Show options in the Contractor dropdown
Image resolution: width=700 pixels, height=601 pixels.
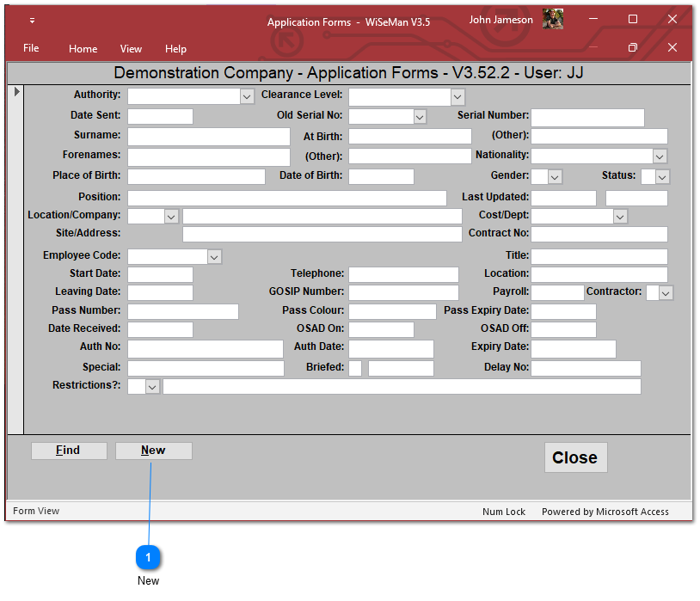(x=666, y=293)
